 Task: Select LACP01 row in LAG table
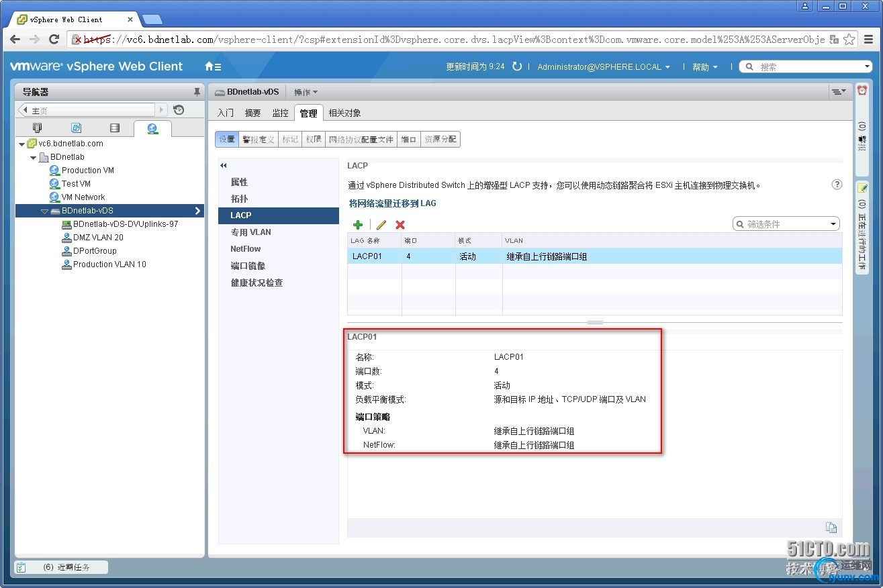click(594, 256)
